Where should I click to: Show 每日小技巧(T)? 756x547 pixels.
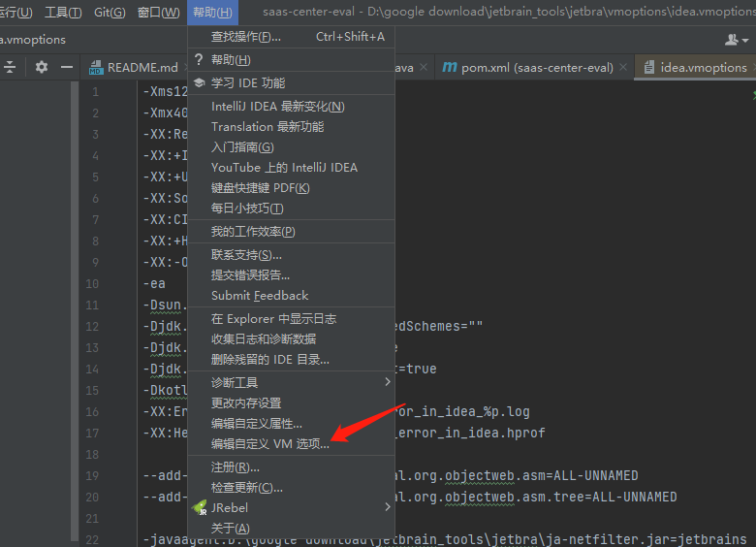tap(291, 209)
